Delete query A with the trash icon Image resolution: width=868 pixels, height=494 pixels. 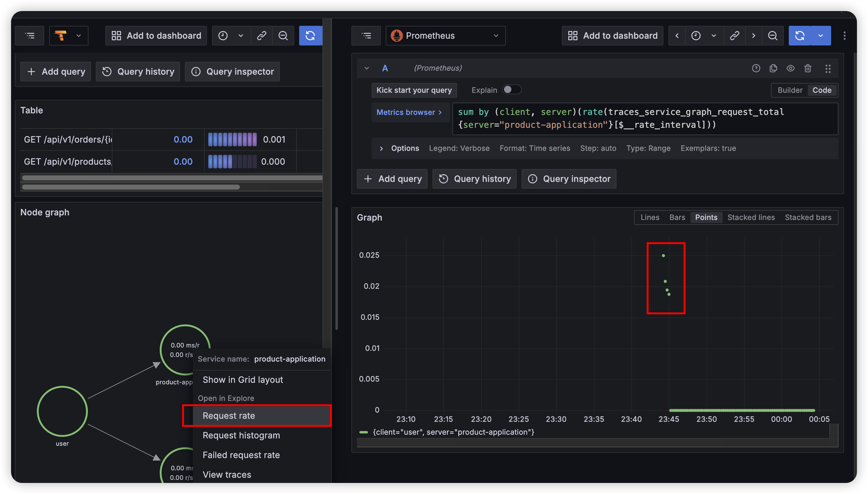[807, 68]
